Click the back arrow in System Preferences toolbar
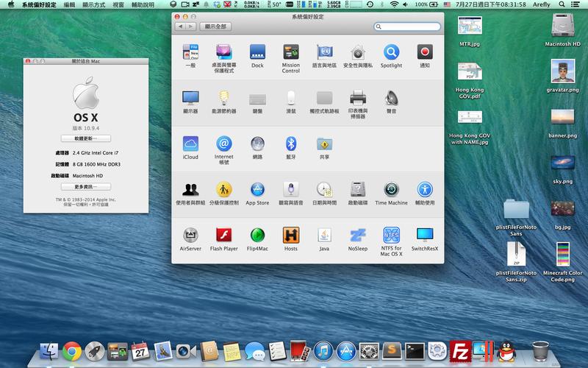 coord(181,26)
